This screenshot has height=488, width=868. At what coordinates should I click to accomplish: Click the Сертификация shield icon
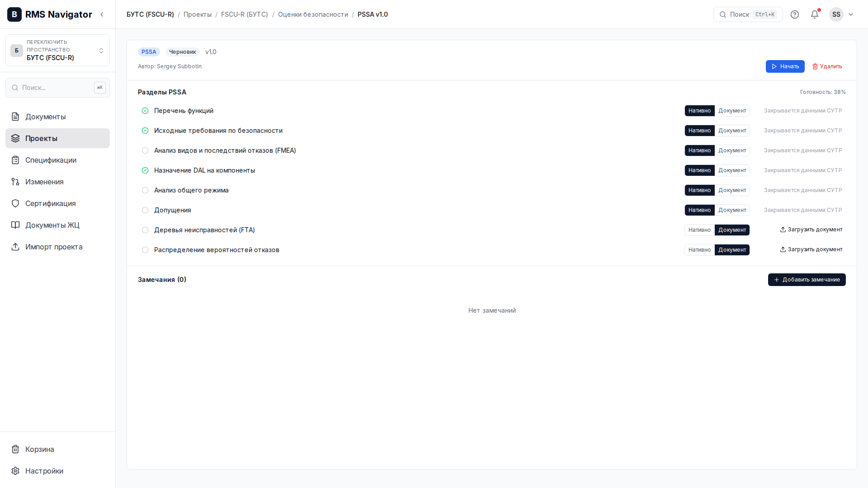(x=15, y=203)
